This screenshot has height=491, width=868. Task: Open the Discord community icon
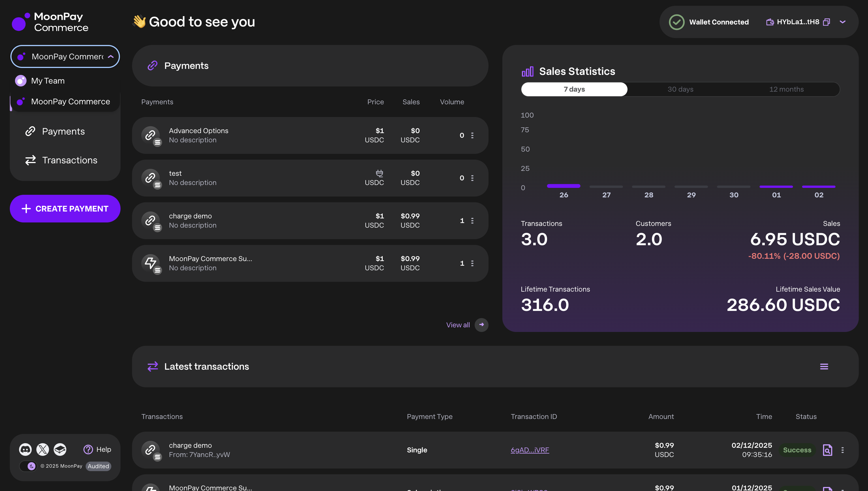pos(25,449)
